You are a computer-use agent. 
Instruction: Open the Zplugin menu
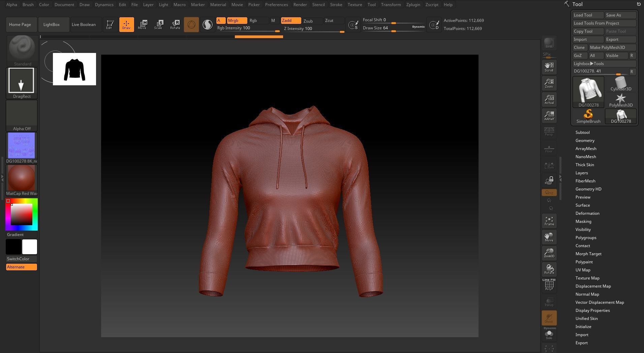[413, 5]
